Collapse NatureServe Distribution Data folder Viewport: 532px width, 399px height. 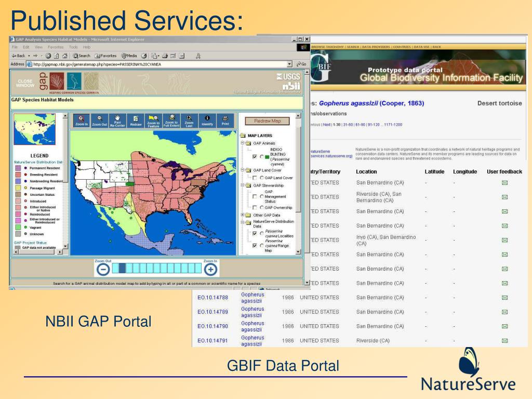pos(243,222)
